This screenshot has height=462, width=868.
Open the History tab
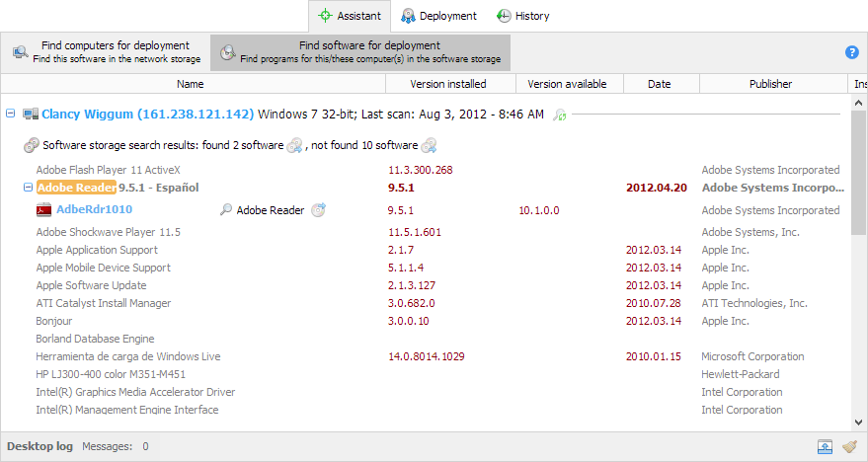(x=522, y=16)
